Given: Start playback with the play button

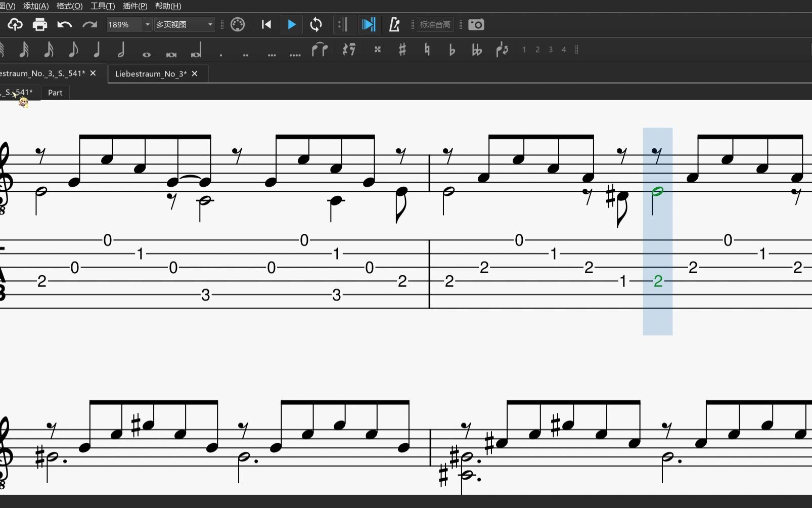Looking at the screenshot, I should 292,24.
